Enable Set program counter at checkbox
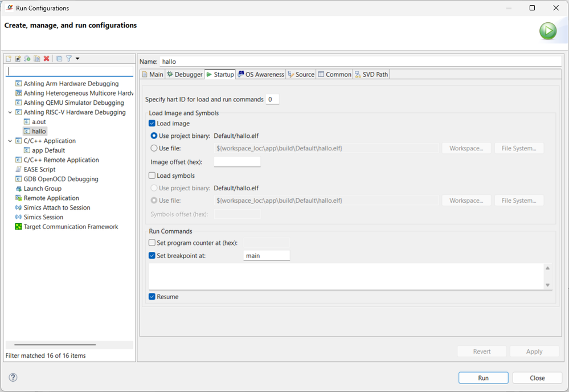The width and height of the screenshot is (569, 392). tap(152, 243)
